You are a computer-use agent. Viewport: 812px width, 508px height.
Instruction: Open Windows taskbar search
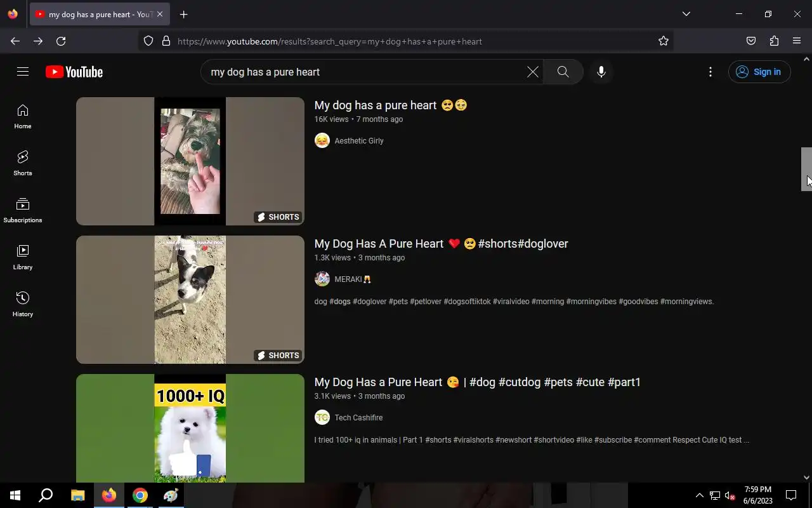click(x=46, y=495)
